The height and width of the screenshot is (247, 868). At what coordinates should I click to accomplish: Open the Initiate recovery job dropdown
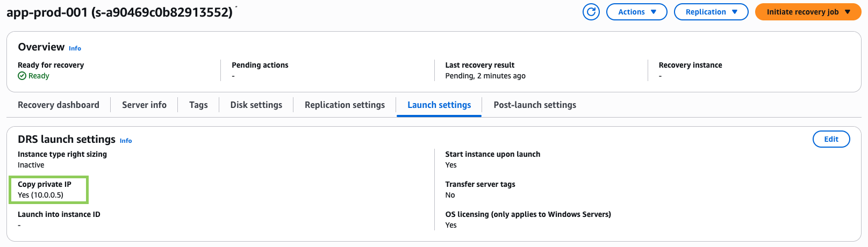[x=808, y=12]
